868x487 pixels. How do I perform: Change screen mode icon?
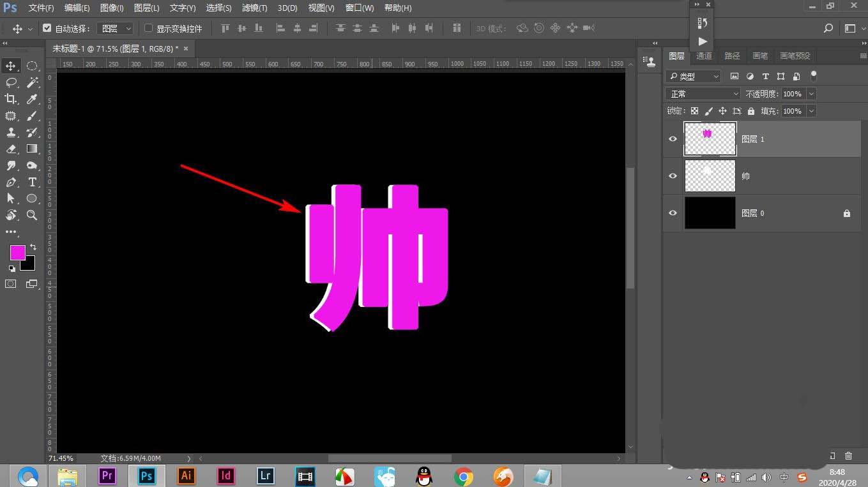tap(32, 284)
